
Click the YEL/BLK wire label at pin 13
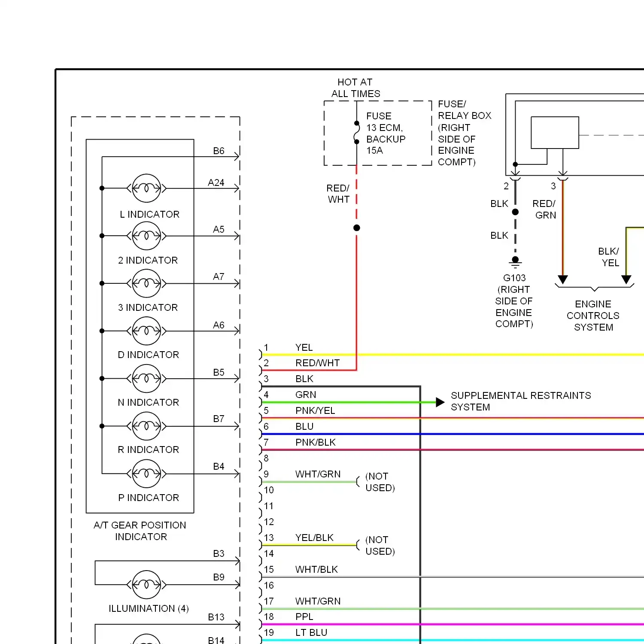(314, 538)
